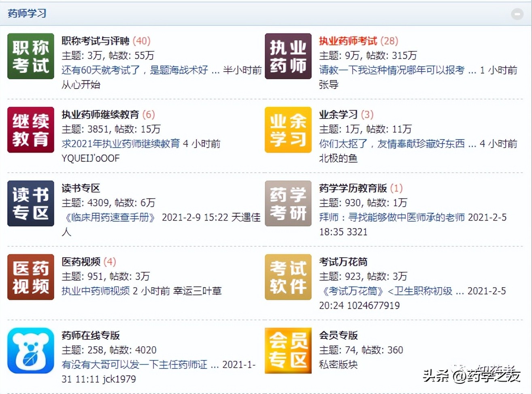Click the 考试软件 section icon
This screenshot has height=394, width=532.
coord(288,277)
